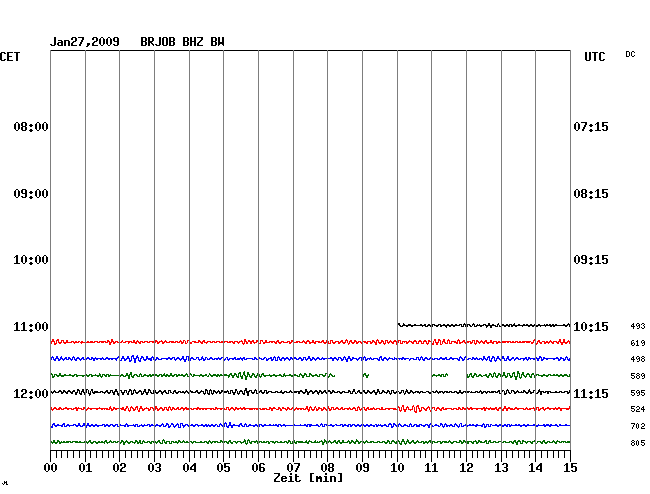Click the DC value 595

click(638, 393)
